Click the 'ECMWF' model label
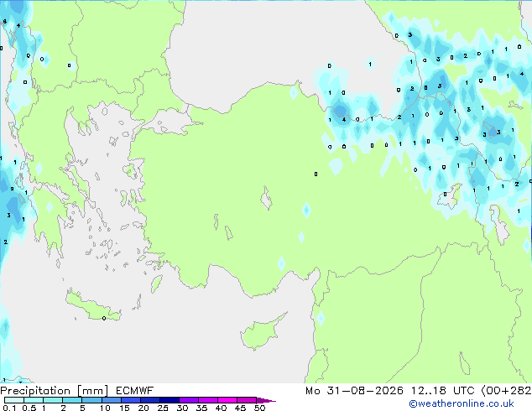The height and width of the screenshot is (411, 532). coord(135,391)
